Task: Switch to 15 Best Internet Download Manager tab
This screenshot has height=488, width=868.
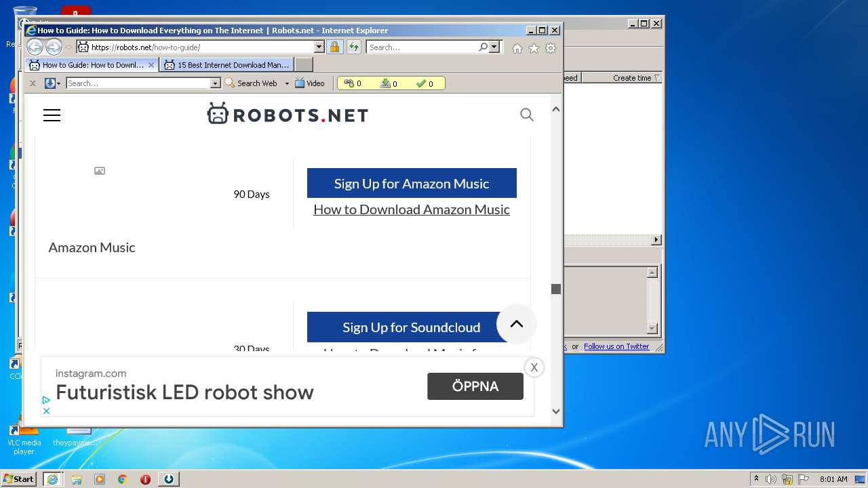Action: tap(227, 65)
